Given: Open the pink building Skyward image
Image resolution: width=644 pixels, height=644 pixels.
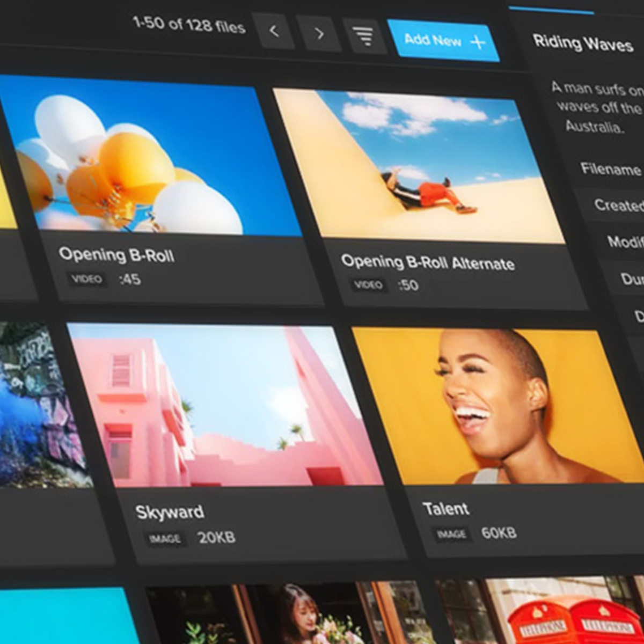Looking at the screenshot, I should (x=225, y=407).
